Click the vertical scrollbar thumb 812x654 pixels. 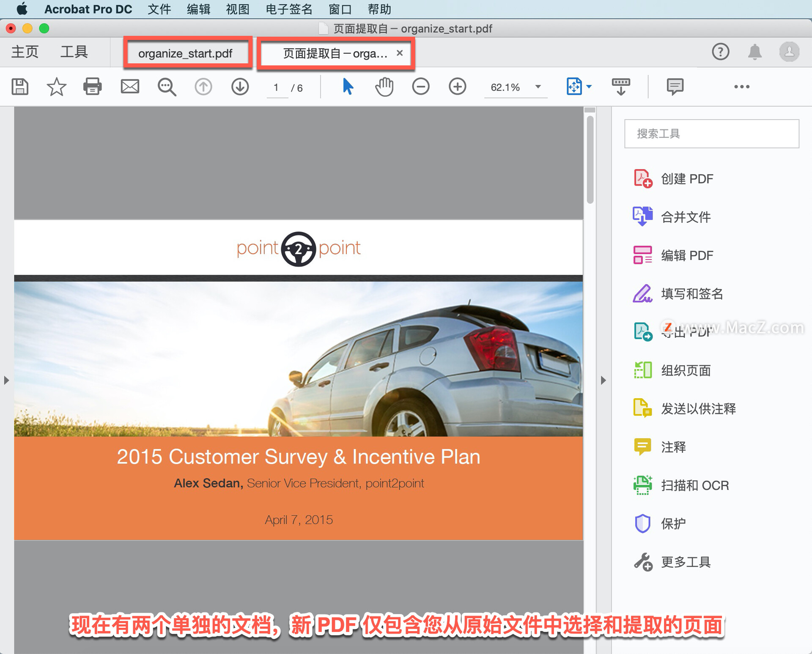click(590, 161)
